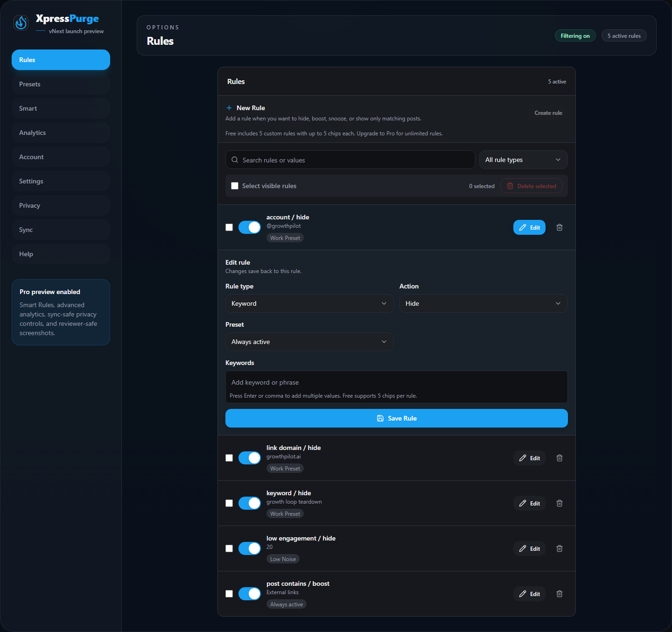Click Edit on the keyword / hide rule
672x632 pixels.
529,503
